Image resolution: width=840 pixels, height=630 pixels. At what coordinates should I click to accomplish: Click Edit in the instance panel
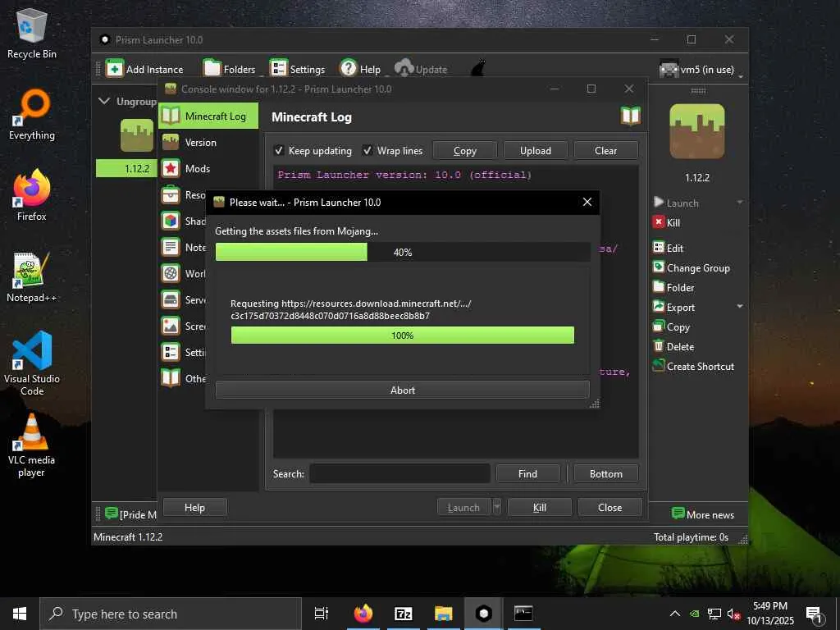[x=668, y=248]
